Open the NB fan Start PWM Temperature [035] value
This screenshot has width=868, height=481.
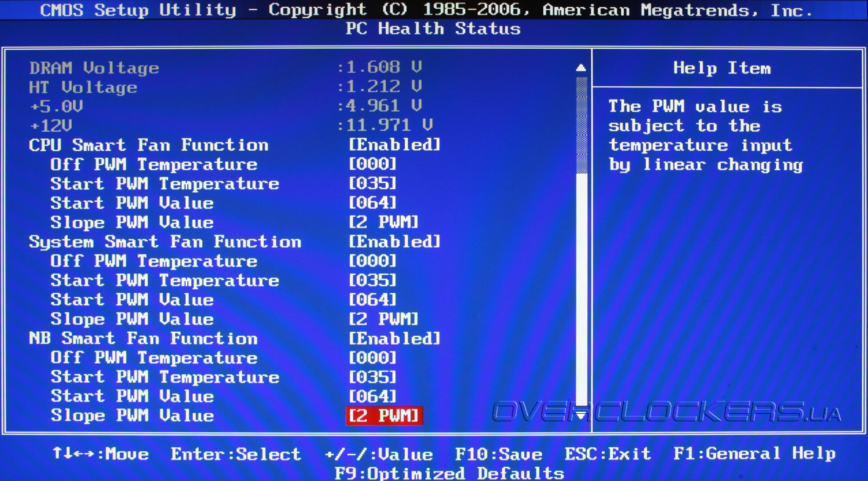tap(372, 377)
